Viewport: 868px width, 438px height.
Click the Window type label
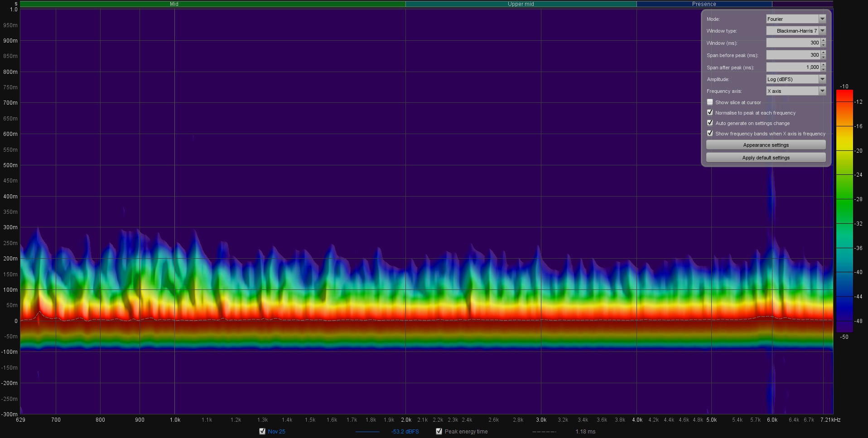(722, 31)
